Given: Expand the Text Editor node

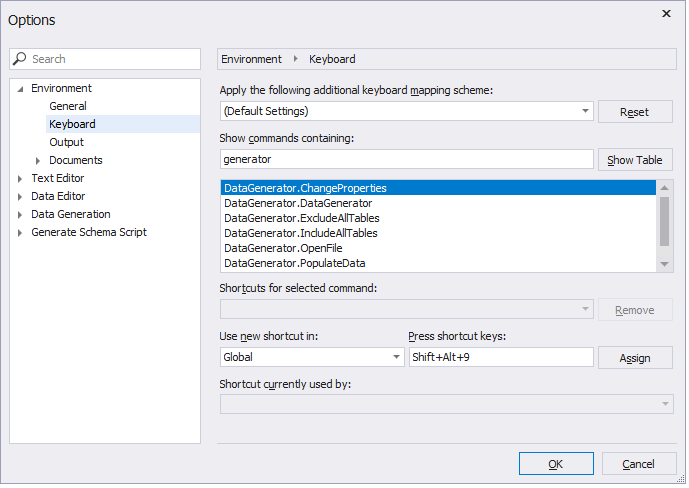Looking at the screenshot, I should coord(20,178).
